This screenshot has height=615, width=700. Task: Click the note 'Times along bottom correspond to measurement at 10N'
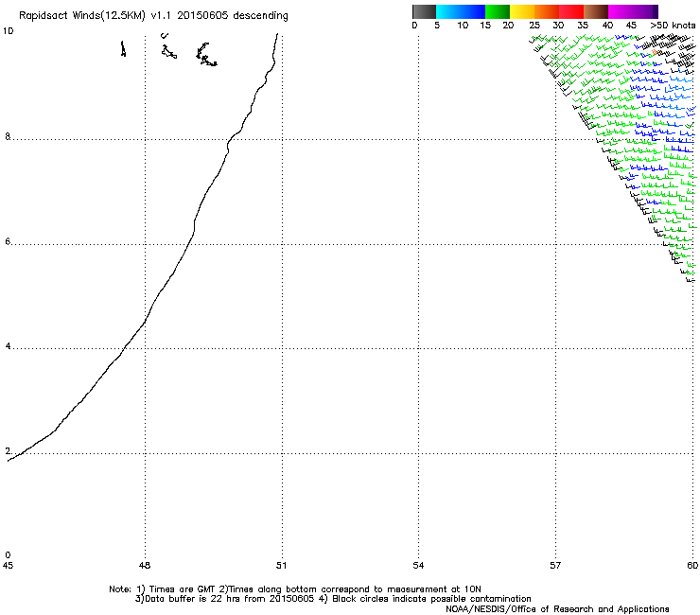(x=355, y=589)
